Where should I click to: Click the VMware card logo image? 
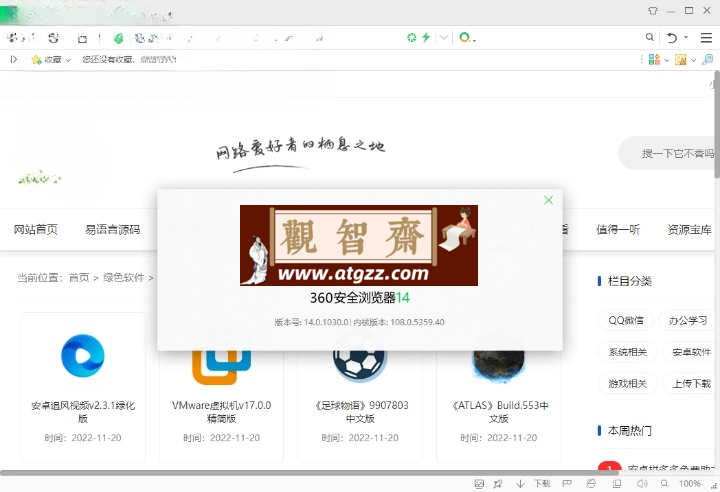pyautogui.click(x=221, y=367)
